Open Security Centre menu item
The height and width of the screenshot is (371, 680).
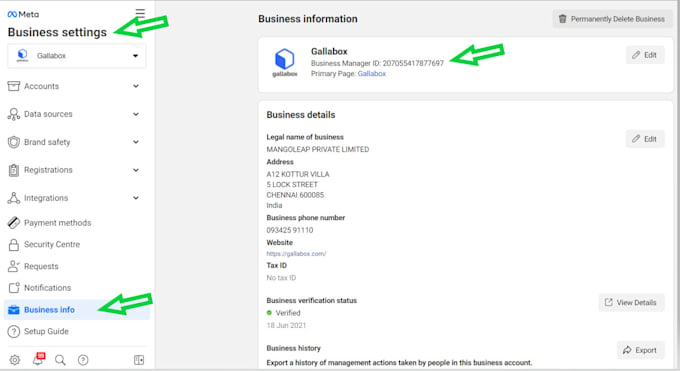click(x=77, y=244)
